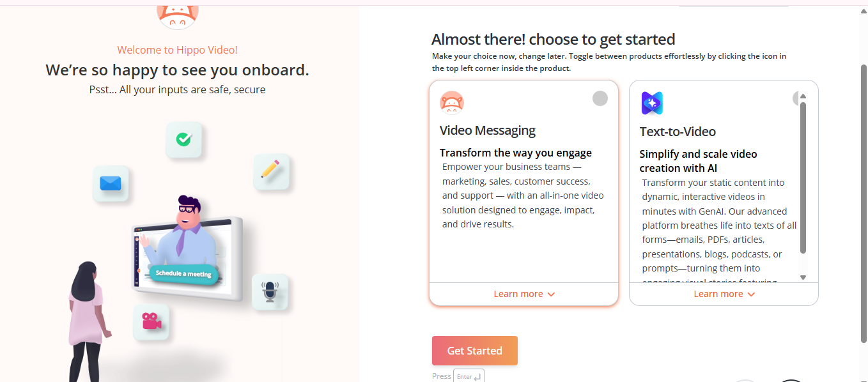The image size is (868, 382).
Task: Click the blue envelope mail icon
Action: click(111, 184)
